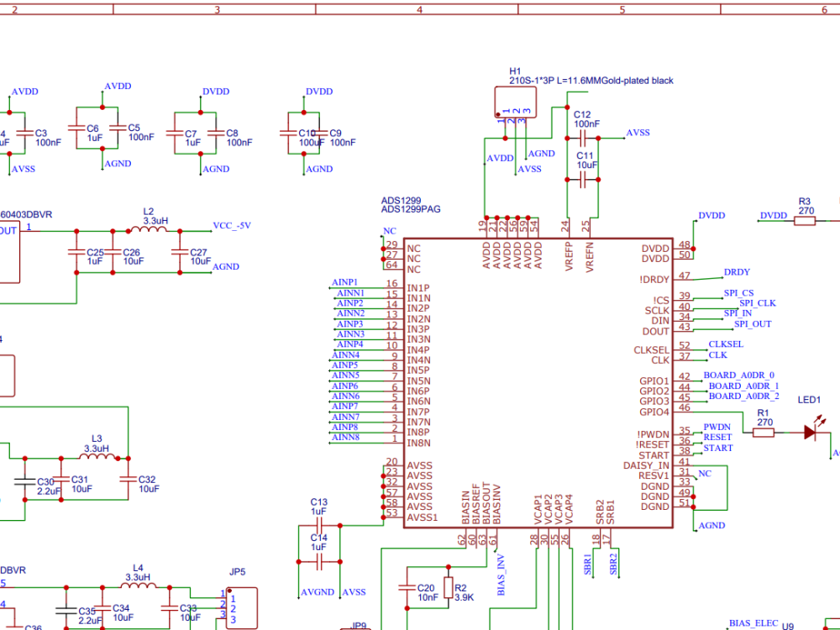
Task: Click the BIASREF pin name
Action: 475,504
